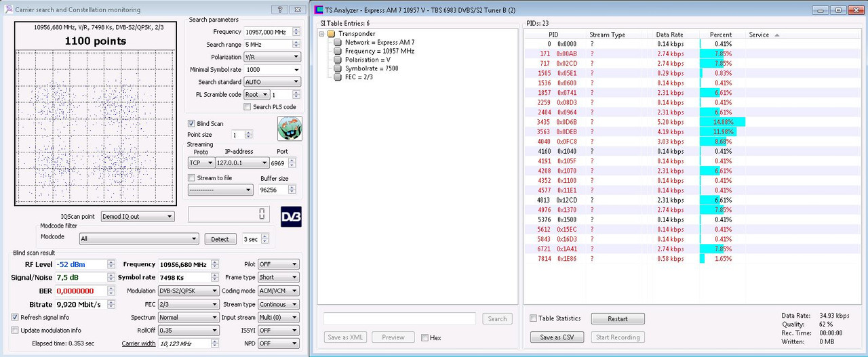
Task: Open the Input stream Multi (0) dropdown
Action: (x=278, y=317)
